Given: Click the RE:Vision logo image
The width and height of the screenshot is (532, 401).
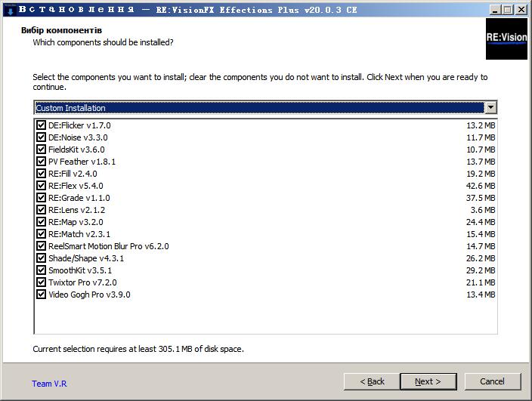Looking at the screenshot, I should tap(506, 39).
